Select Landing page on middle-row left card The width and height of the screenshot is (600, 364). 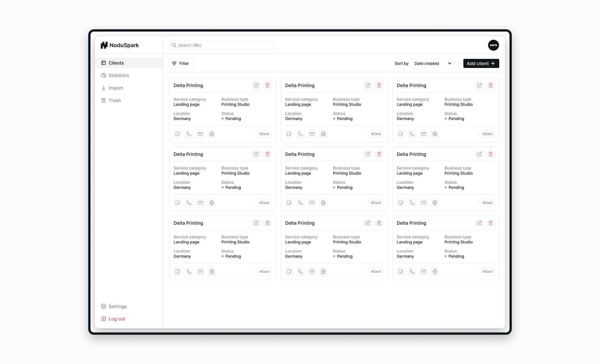coord(186,173)
